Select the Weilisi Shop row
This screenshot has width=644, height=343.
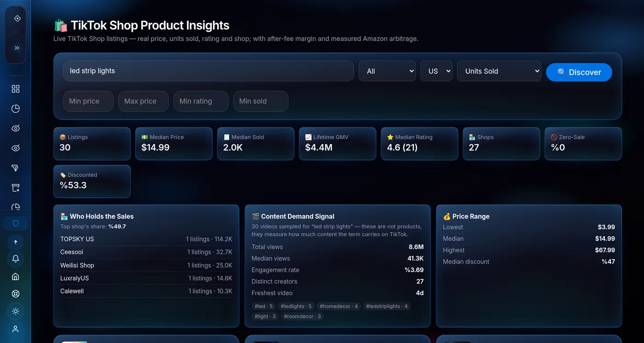(146, 265)
